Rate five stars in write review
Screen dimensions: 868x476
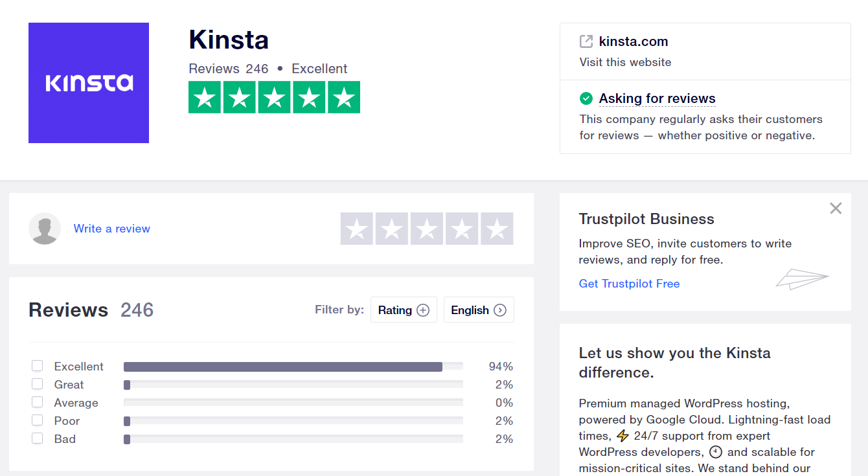pos(497,229)
